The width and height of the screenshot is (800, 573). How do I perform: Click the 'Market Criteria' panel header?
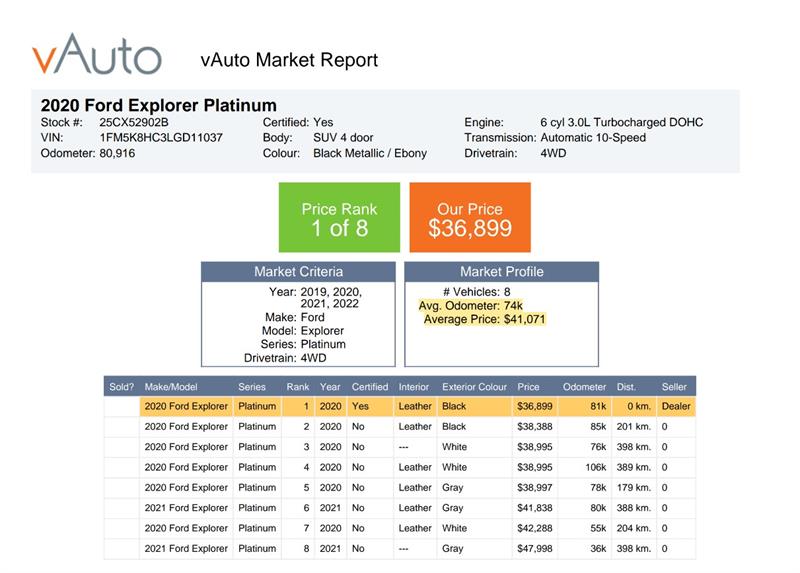[298, 272]
